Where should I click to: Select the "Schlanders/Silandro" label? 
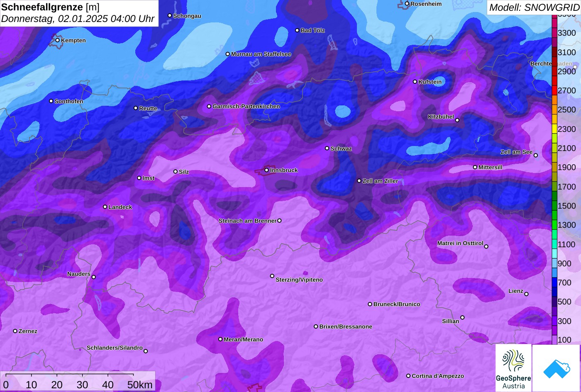click(x=115, y=348)
